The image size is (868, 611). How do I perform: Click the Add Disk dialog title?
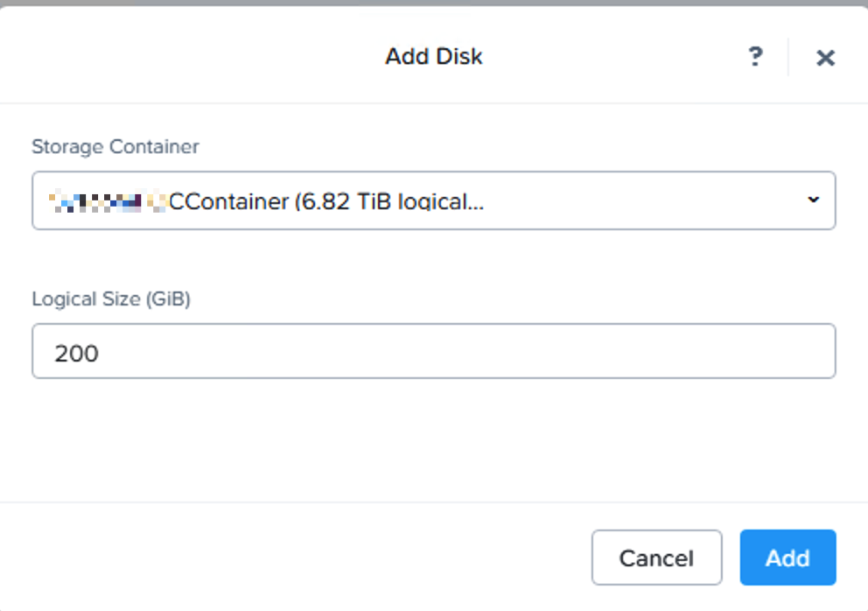point(434,57)
